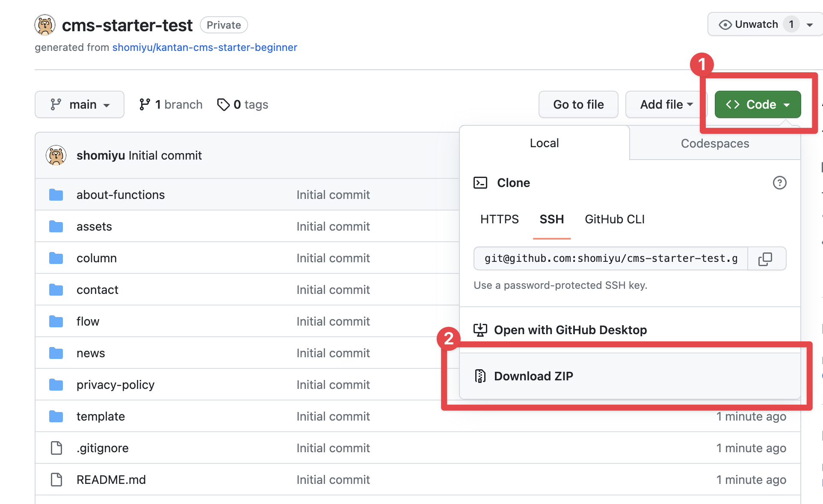Click the README.md file icon
This screenshot has width=823, height=504.
point(56,480)
